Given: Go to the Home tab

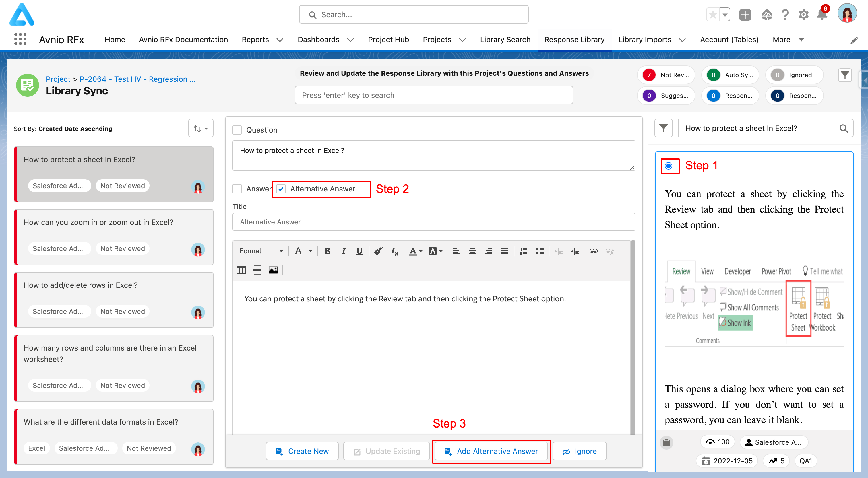Looking at the screenshot, I should [115, 39].
